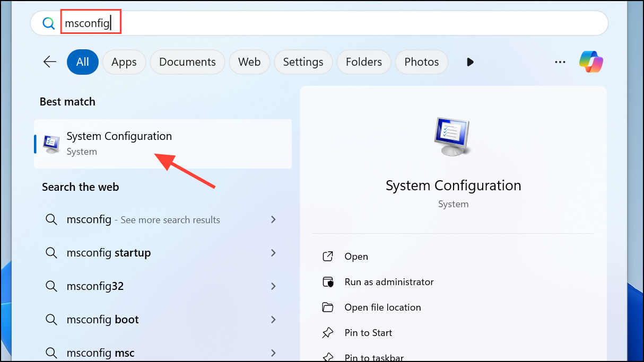Click the large System Configuration preview icon
The width and height of the screenshot is (644, 362).
(453, 136)
